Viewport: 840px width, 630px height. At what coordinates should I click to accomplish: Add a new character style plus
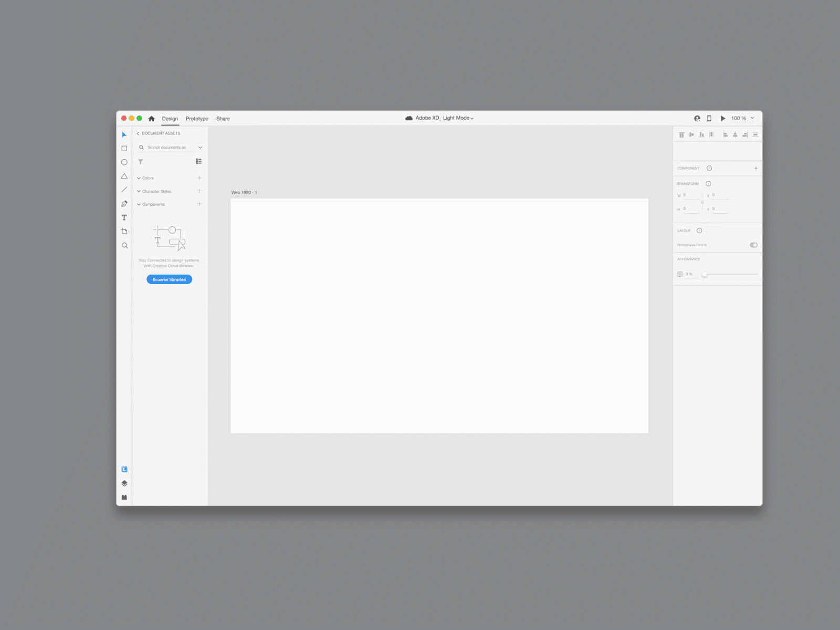pos(199,191)
